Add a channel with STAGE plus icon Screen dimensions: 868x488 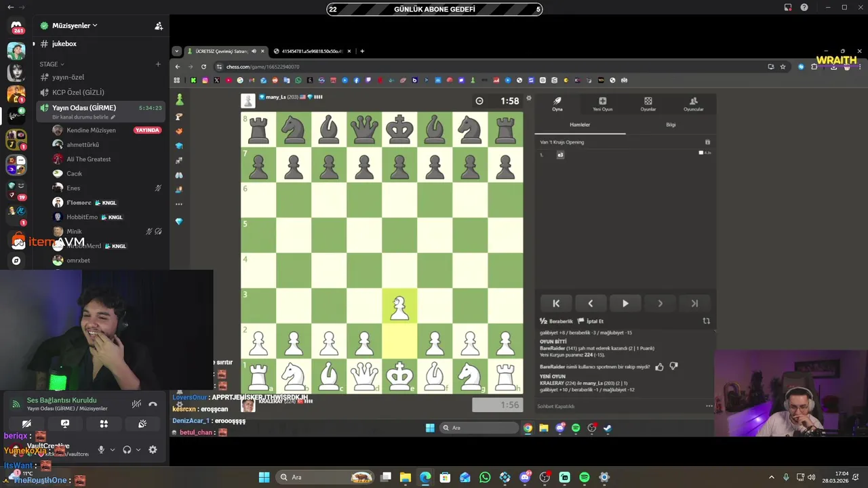[x=158, y=64]
